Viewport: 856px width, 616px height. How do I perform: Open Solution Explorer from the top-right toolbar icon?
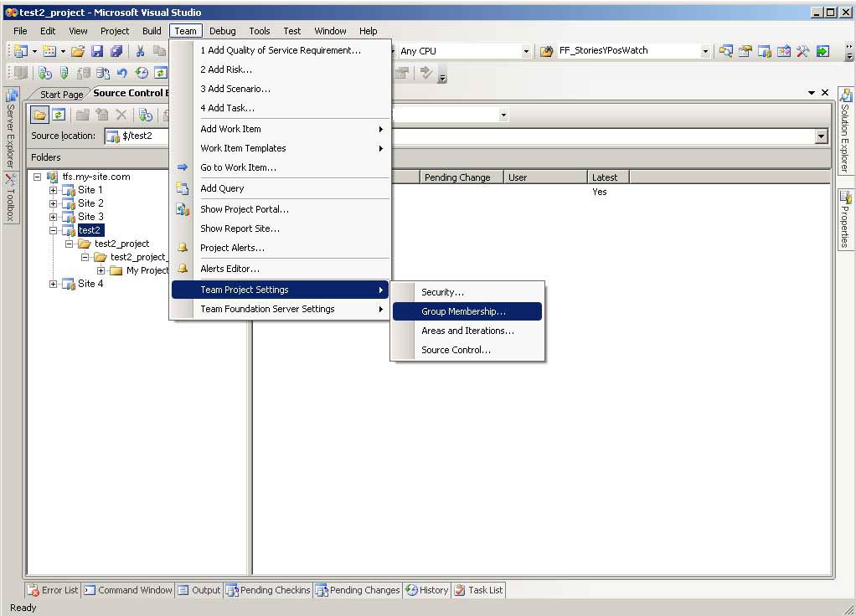click(725, 51)
